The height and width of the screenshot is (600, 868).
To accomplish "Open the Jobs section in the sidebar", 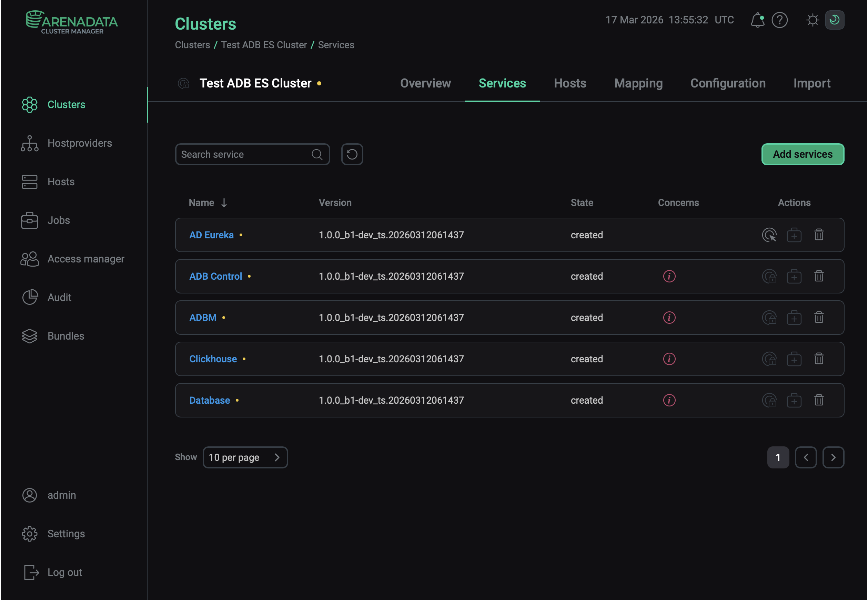I will point(58,220).
